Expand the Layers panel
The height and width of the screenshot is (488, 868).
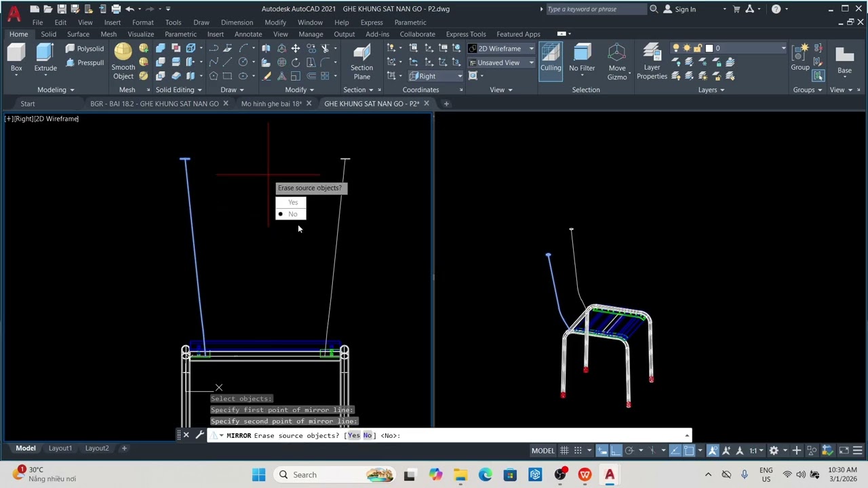pyautogui.click(x=711, y=89)
